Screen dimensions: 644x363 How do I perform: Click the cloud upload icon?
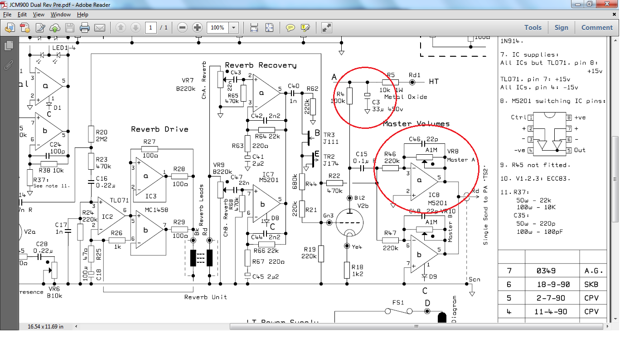point(55,28)
